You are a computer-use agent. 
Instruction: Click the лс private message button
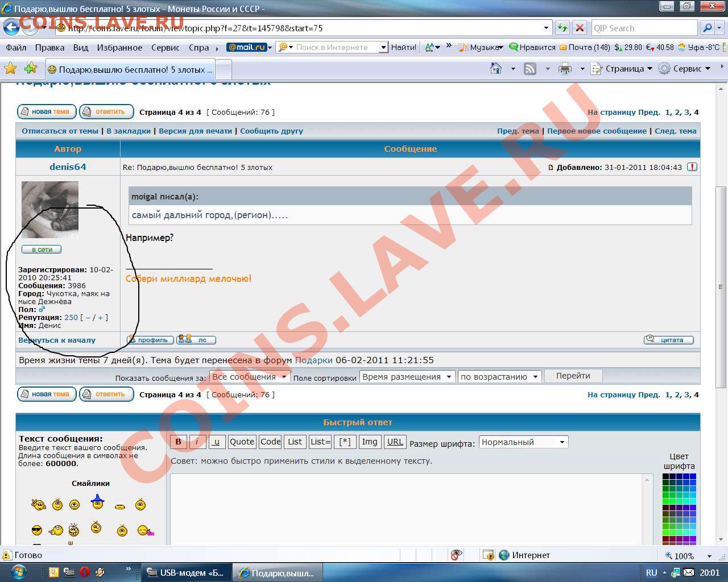(x=196, y=340)
